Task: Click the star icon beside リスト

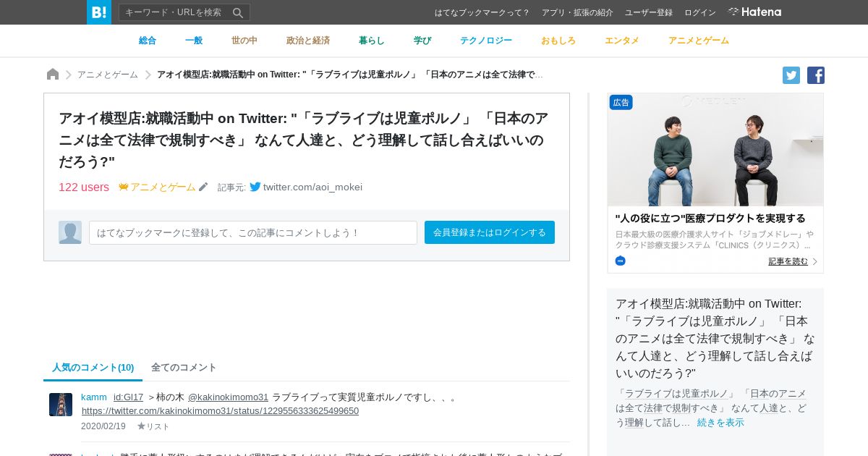Action: (x=141, y=426)
